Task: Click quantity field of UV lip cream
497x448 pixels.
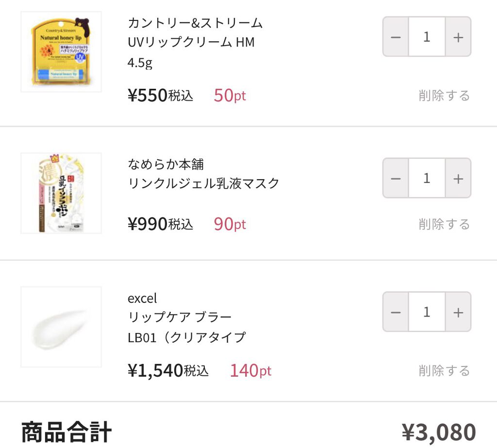Action: pyautogui.click(x=427, y=37)
